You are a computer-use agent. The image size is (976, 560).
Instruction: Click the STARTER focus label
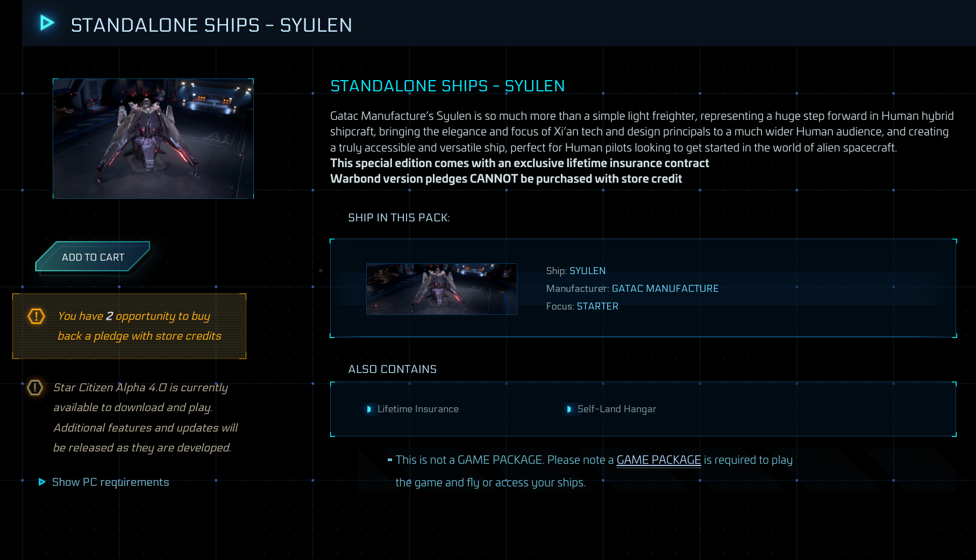pyautogui.click(x=597, y=306)
